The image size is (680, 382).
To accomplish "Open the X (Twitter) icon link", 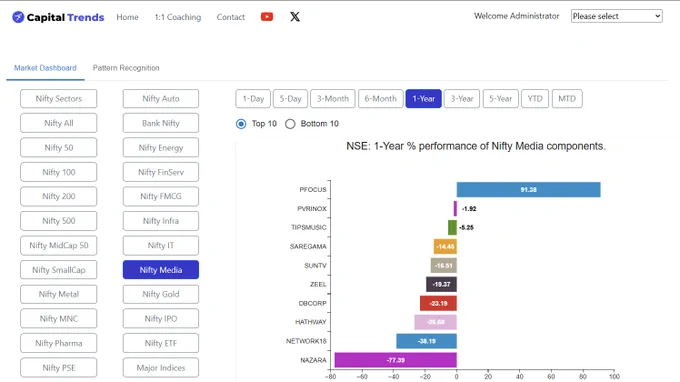I will pos(295,17).
